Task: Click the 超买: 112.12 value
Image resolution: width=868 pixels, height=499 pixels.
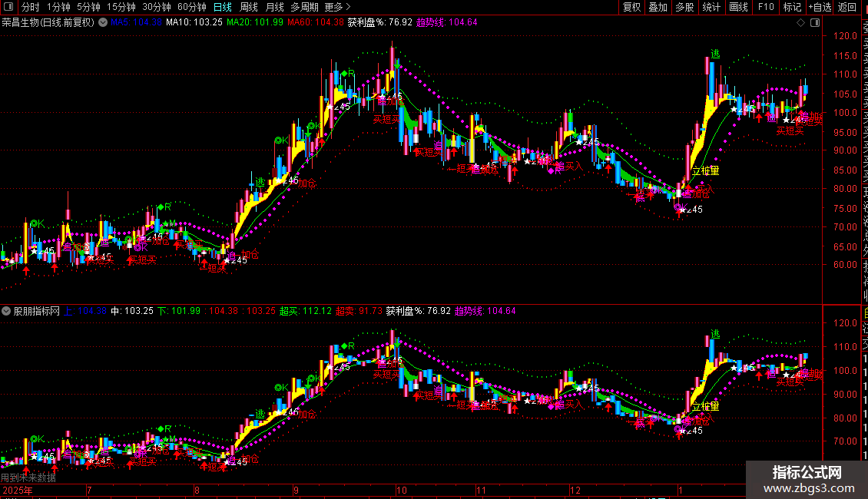Action: (306, 311)
